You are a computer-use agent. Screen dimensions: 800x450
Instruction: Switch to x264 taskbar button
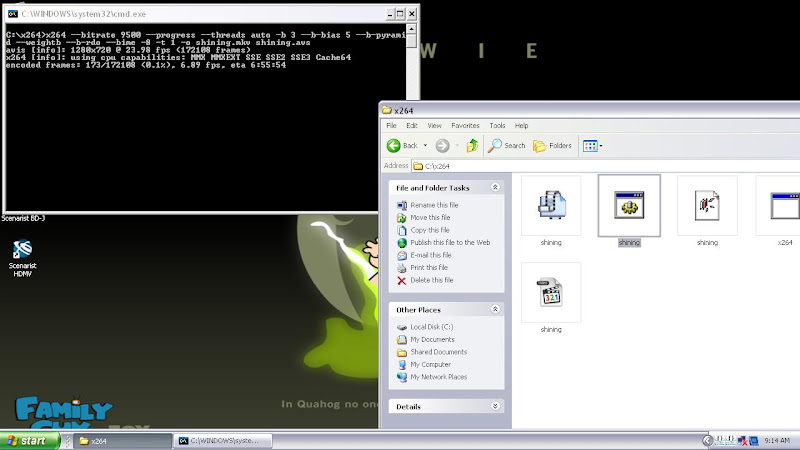[x=122, y=441]
